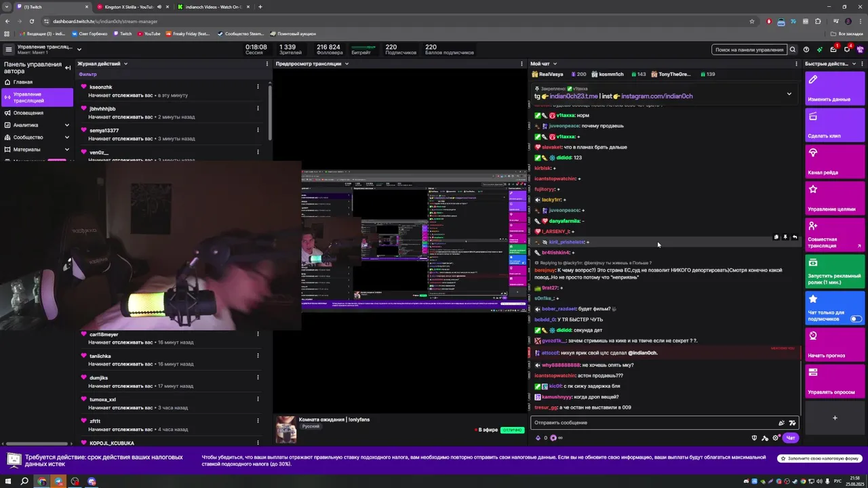Screen dimensions: 868x488
Task: Click the Совместная трансляция quick action
Action: 835,234
